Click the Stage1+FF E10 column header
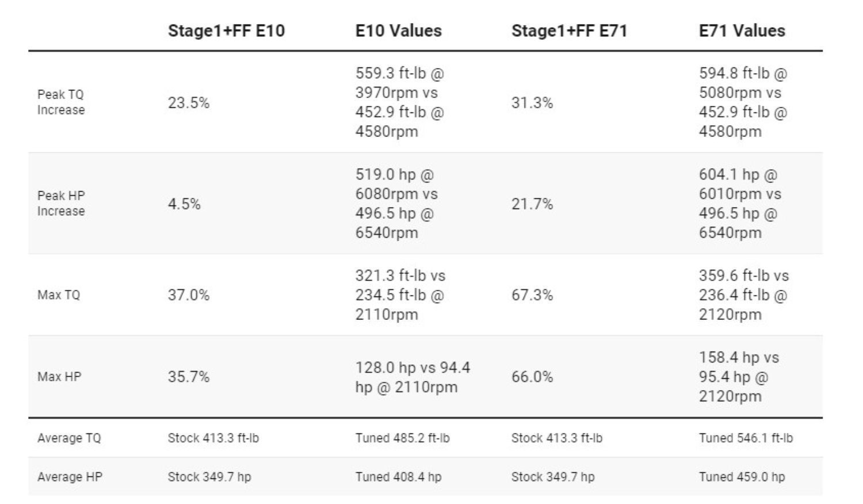The image size is (863, 504). pyautogui.click(x=226, y=30)
